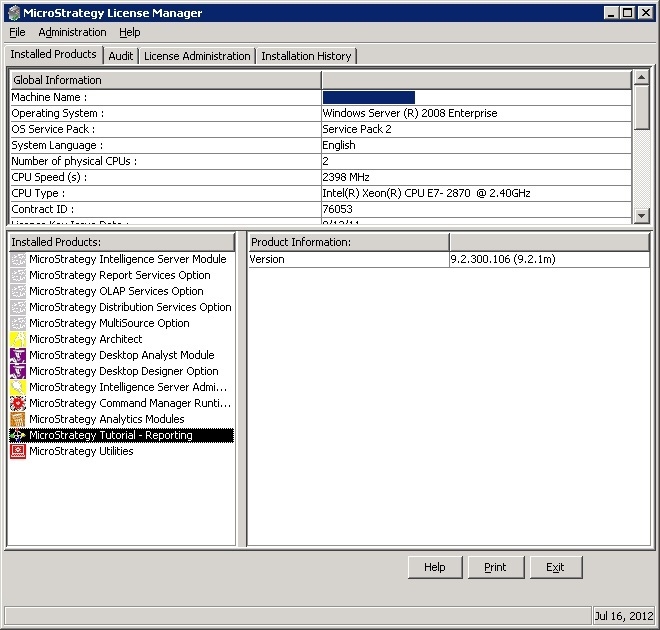
Task: Click the OLAP Services Option icon
Action: (x=18, y=291)
